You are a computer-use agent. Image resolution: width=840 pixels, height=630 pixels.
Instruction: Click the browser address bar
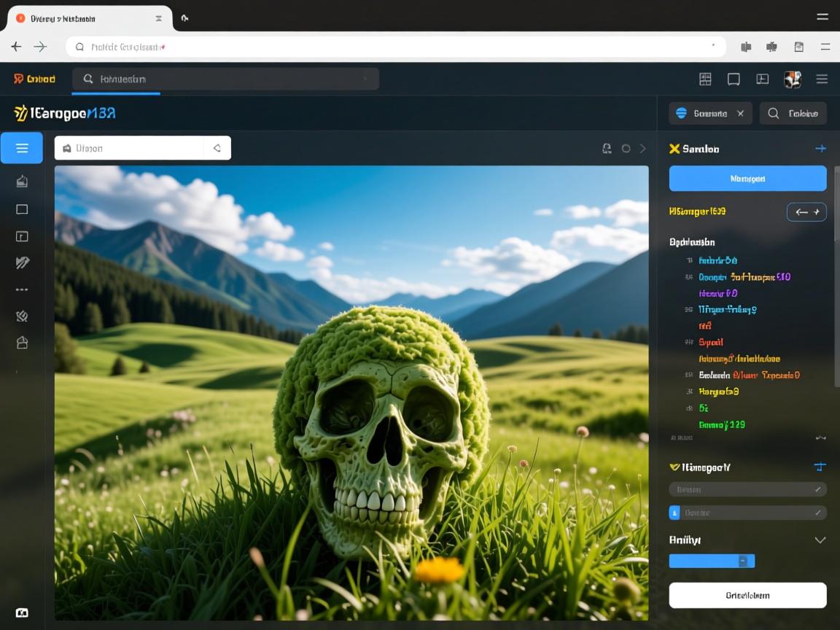(394, 47)
